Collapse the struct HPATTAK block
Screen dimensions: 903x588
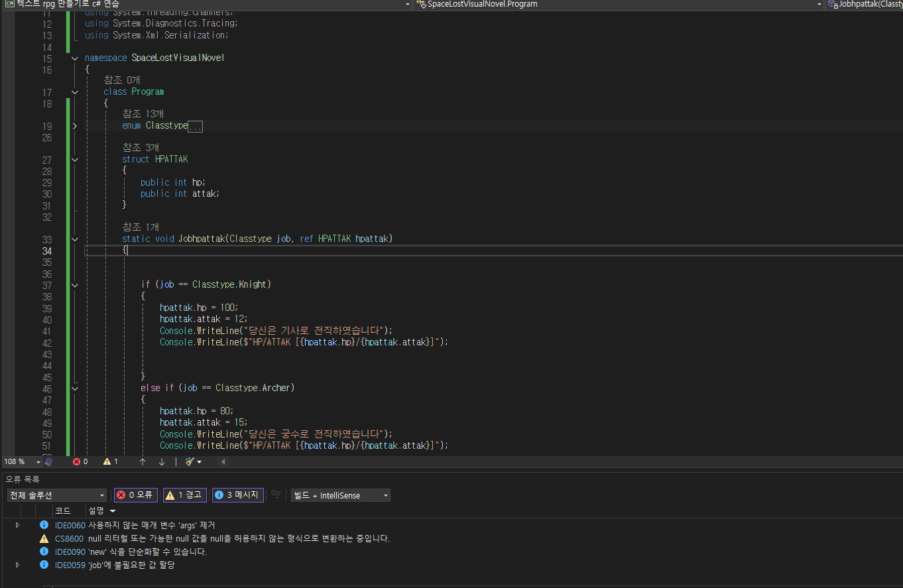75,160
